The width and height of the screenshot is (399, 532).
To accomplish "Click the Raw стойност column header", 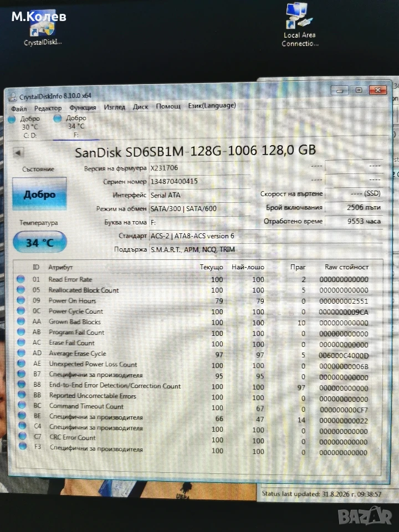I will pos(346,267).
